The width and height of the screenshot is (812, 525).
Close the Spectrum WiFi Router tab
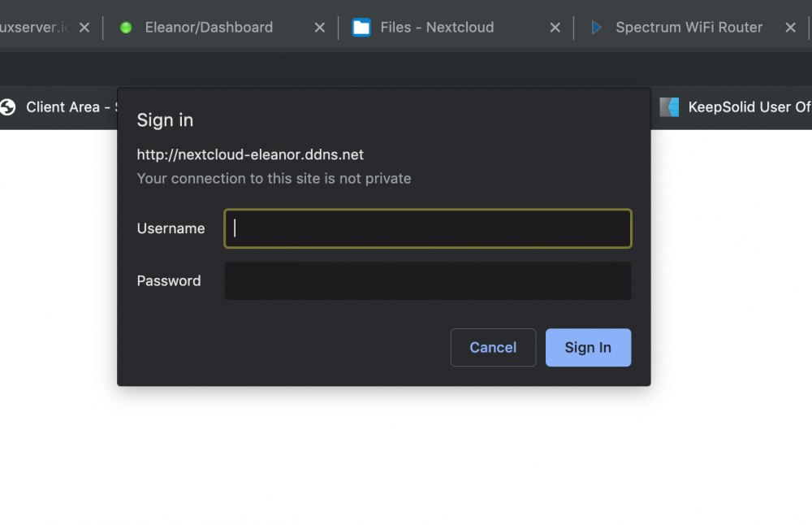tap(790, 28)
